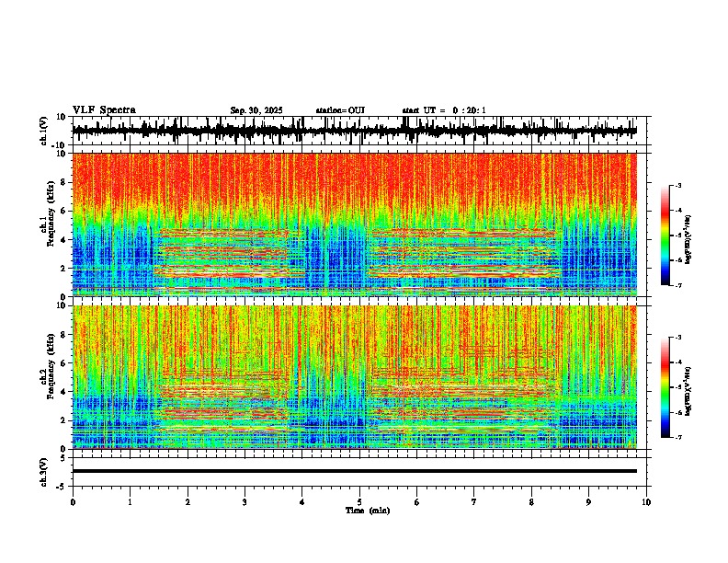The width and height of the screenshot is (728, 563).
Task: Click the 'ch.1(V)' waveform axis label
Action: [x=44, y=131]
